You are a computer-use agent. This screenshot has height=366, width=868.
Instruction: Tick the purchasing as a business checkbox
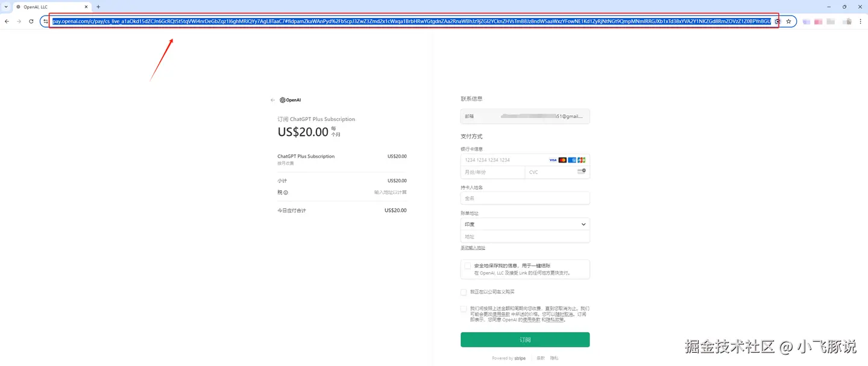(464, 292)
